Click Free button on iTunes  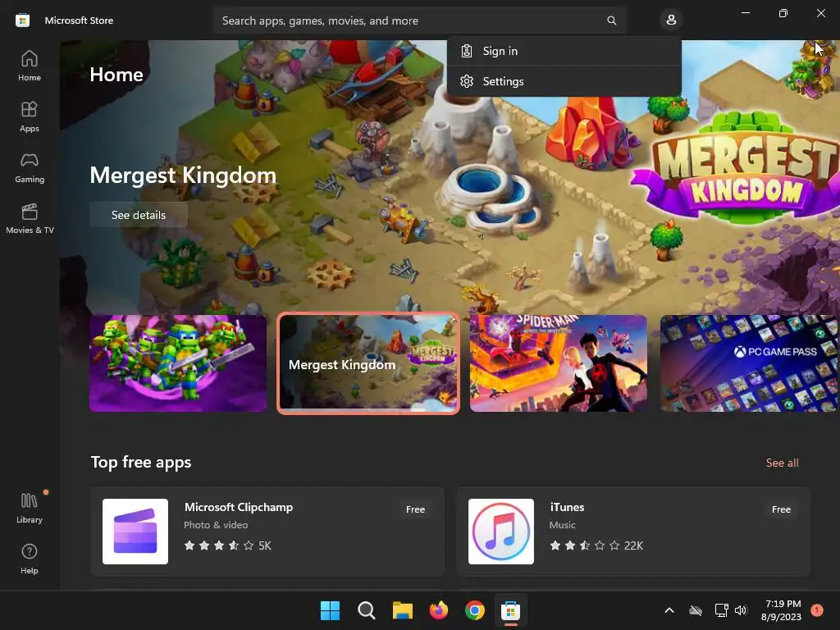click(781, 509)
